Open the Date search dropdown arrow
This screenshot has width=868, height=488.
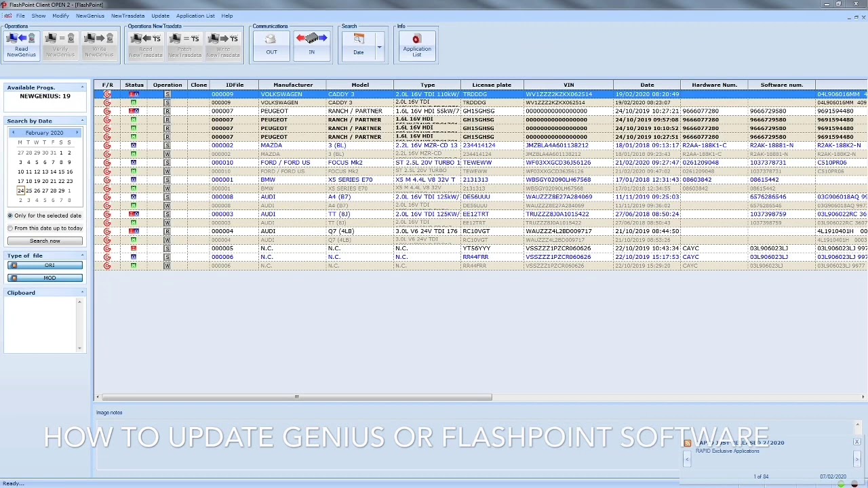(x=379, y=47)
